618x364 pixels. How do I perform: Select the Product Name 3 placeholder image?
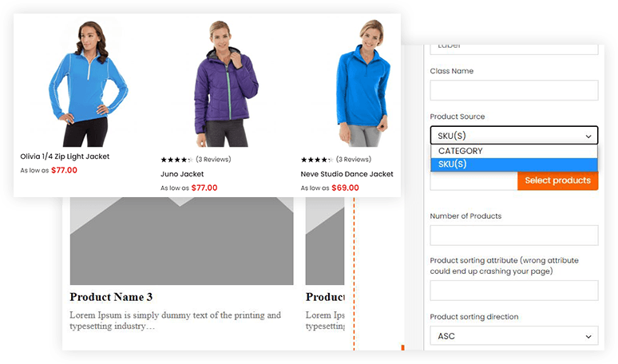(182, 241)
